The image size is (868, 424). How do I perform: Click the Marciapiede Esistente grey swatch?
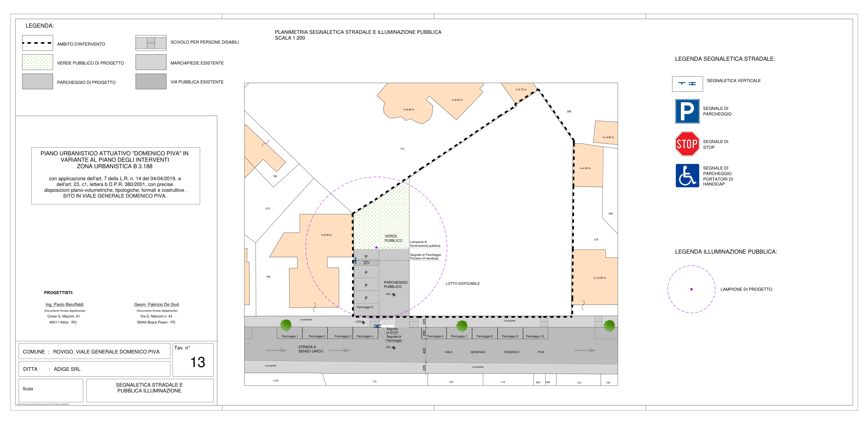151,62
